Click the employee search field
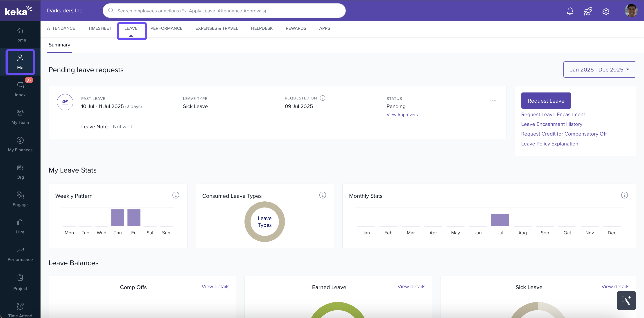 pyautogui.click(x=224, y=11)
